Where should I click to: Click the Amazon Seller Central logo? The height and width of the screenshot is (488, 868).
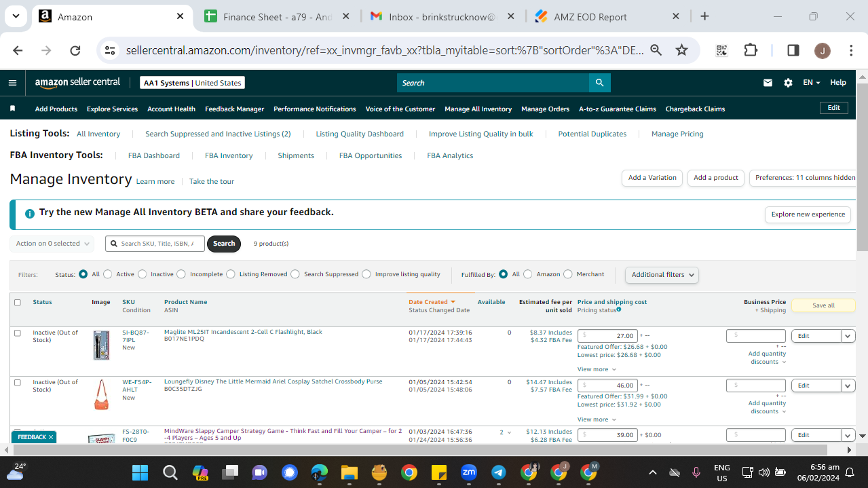(77, 82)
